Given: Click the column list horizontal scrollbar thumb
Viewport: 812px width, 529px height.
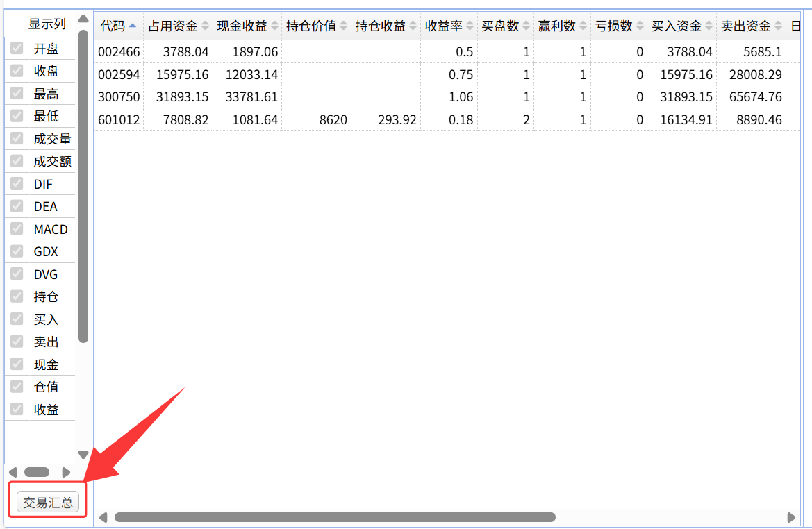Looking at the screenshot, I should [37, 472].
